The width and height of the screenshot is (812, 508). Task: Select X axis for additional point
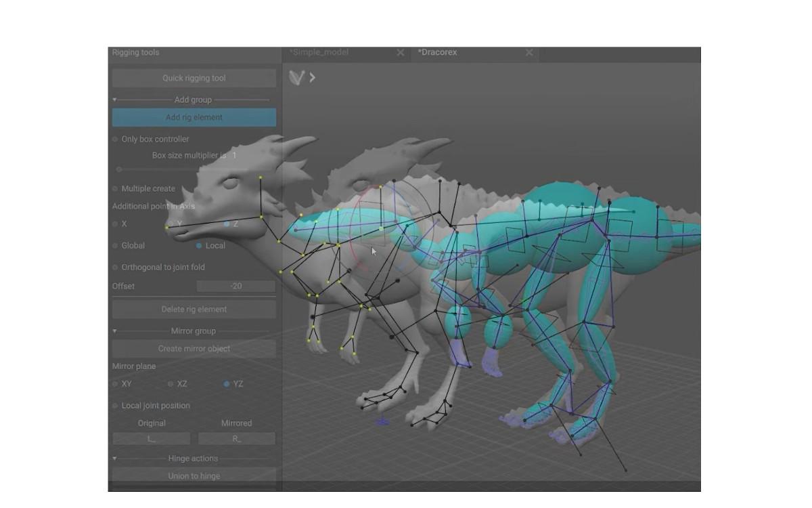[115, 224]
